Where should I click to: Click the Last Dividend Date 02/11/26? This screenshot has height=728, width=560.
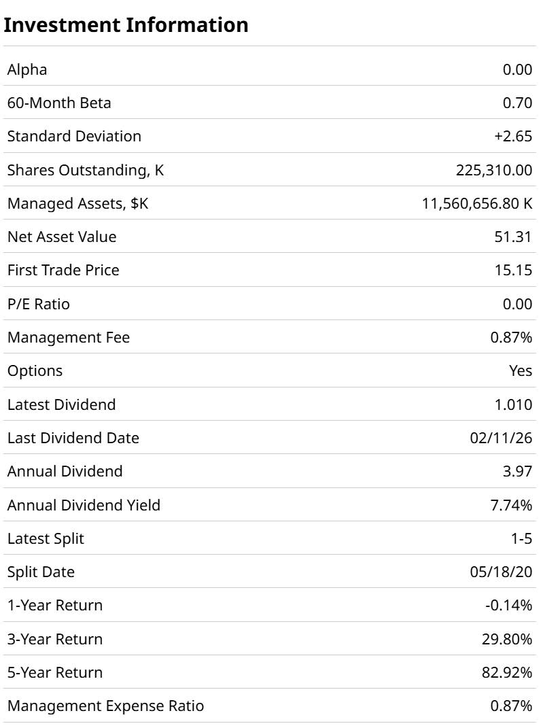(502, 438)
